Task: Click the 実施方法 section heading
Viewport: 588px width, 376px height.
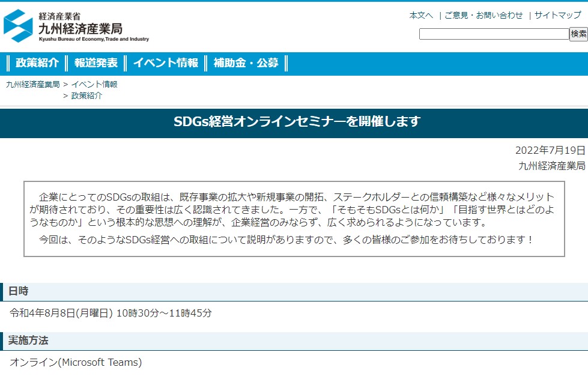Action: coord(28,341)
